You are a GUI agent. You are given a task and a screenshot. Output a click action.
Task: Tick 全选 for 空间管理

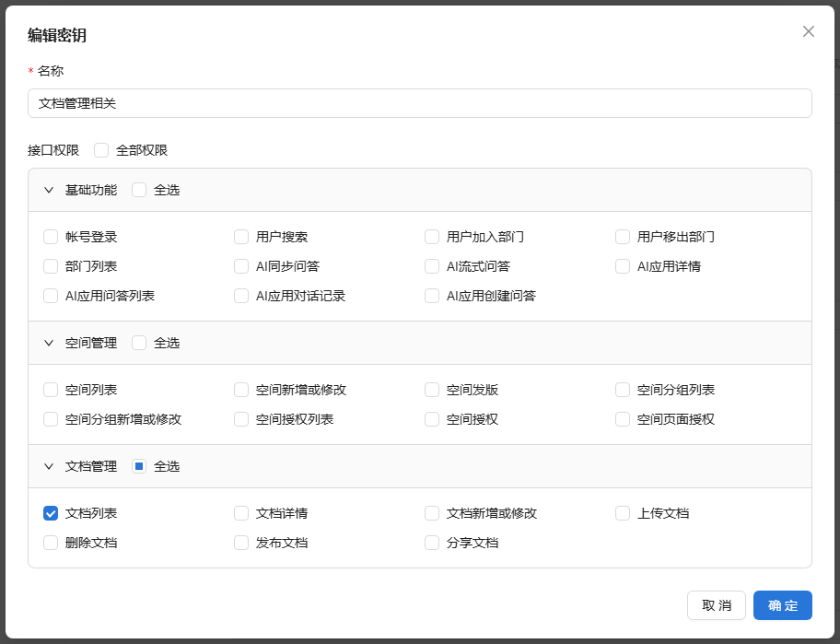[139, 343]
